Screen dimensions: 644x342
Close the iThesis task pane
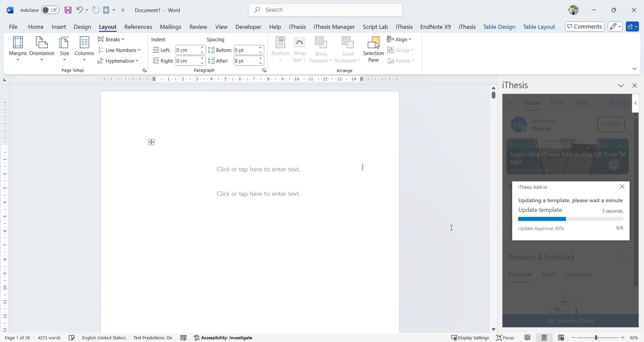[635, 85]
